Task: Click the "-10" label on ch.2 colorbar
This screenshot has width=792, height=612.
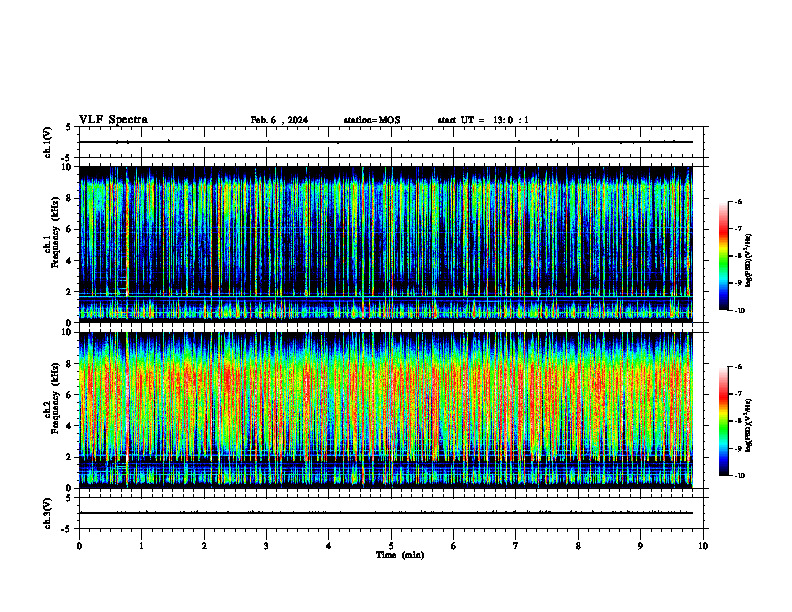Action: tap(739, 476)
